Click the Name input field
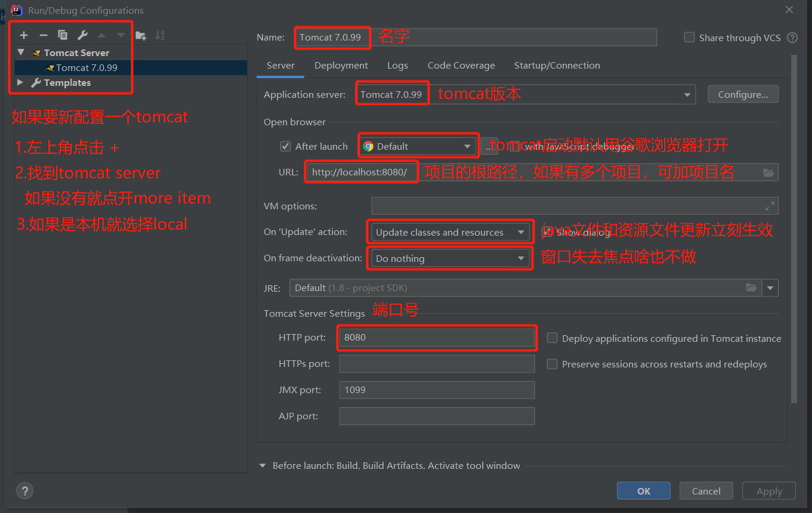Screen dimensions: 812x513 click(476, 37)
